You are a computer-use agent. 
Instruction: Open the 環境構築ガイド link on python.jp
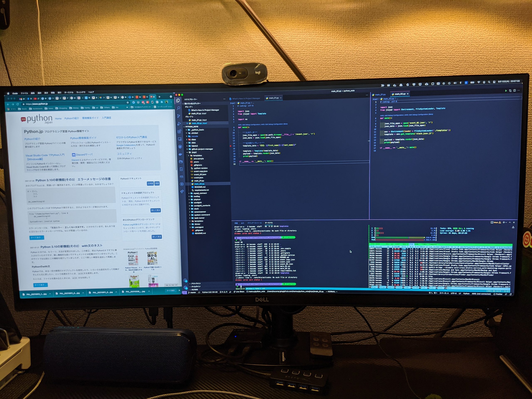(x=90, y=118)
